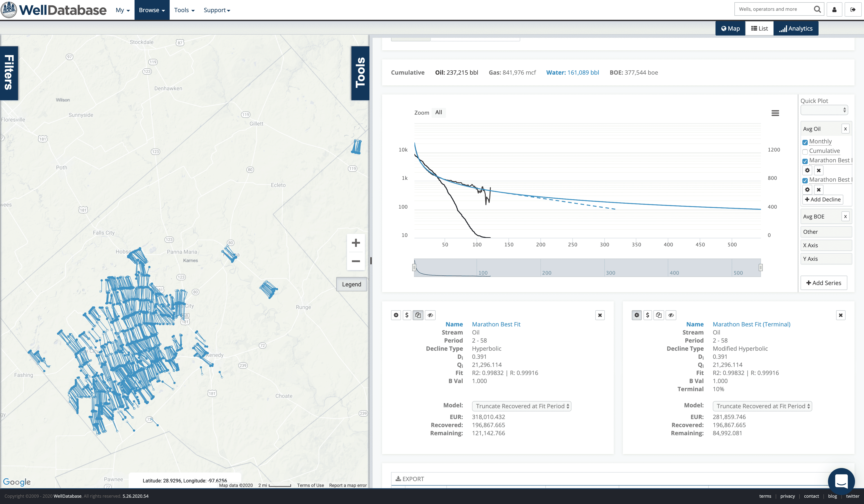Viewport: 864px width, 504px height.
Task: Switch to the List view tab
Action: 759,29
